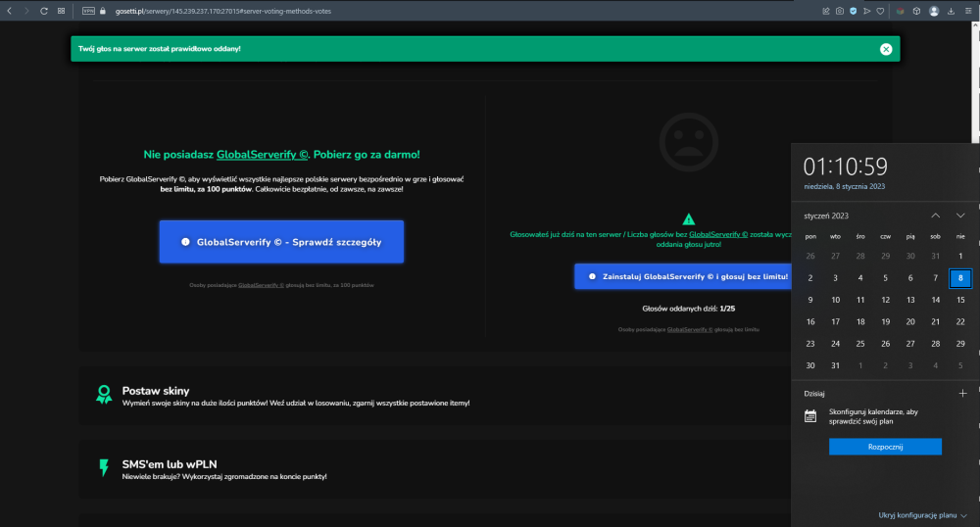The height and width of the screenshot is (527, 980).
Task: Select January 1 in calendar
Action: (960, 256)
